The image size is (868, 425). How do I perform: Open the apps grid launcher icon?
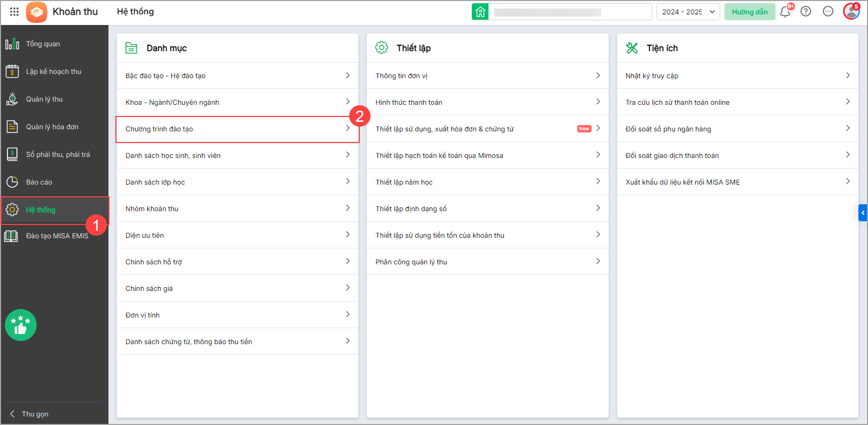click(x=14, y=12)
